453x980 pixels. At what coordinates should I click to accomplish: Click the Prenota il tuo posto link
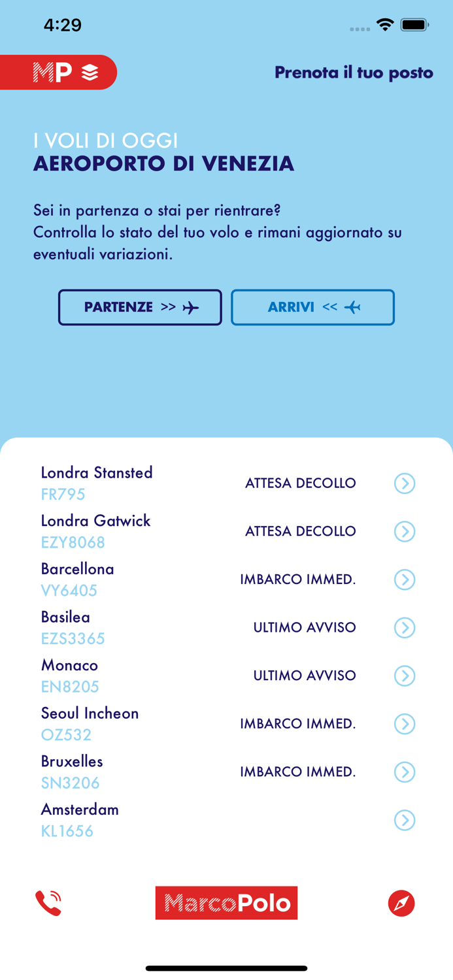point(354,73)
